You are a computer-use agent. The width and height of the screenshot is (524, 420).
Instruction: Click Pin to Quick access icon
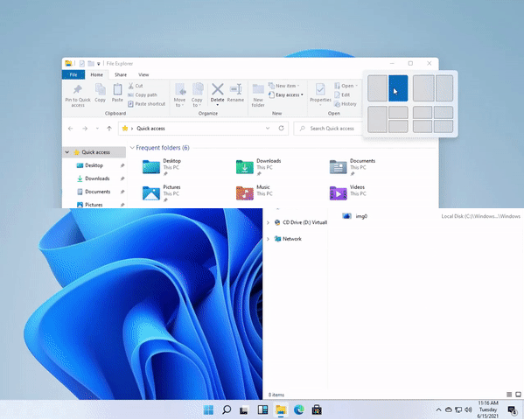[x=78, y=89]
